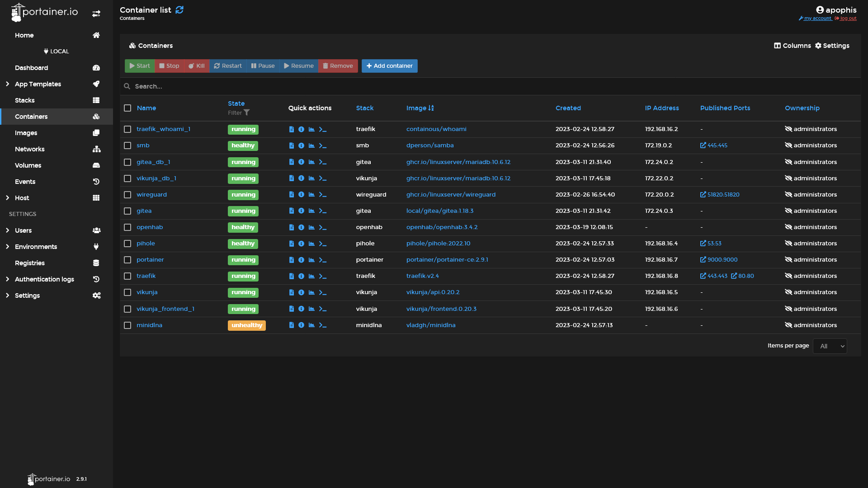Image resolution: width=868 pixels, height=488 pixels.
Task: Open console icon for vikunja_frontend_1
Action: [323, 309]
